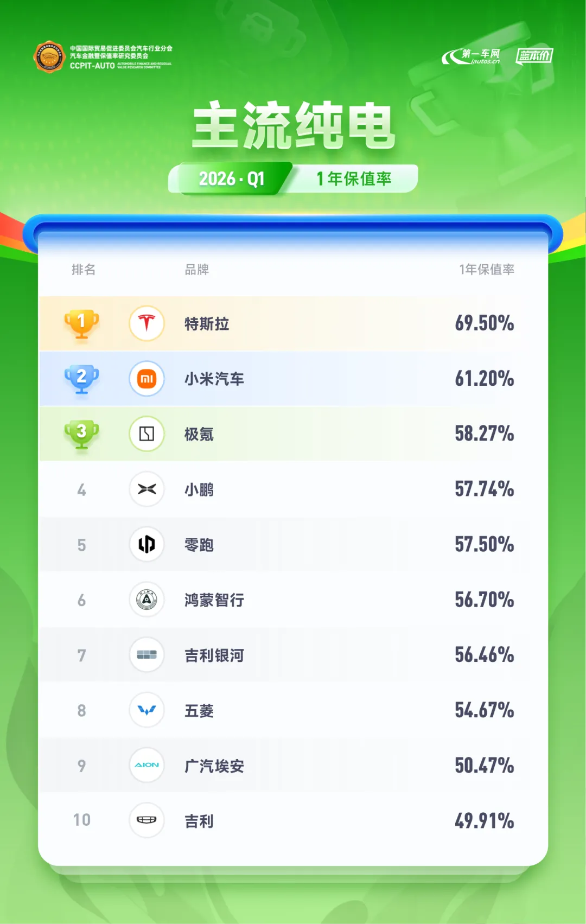Viewport: 586px width, 924px height.
Task: Select the Zeekr logo icon
Action: point(146,434)
